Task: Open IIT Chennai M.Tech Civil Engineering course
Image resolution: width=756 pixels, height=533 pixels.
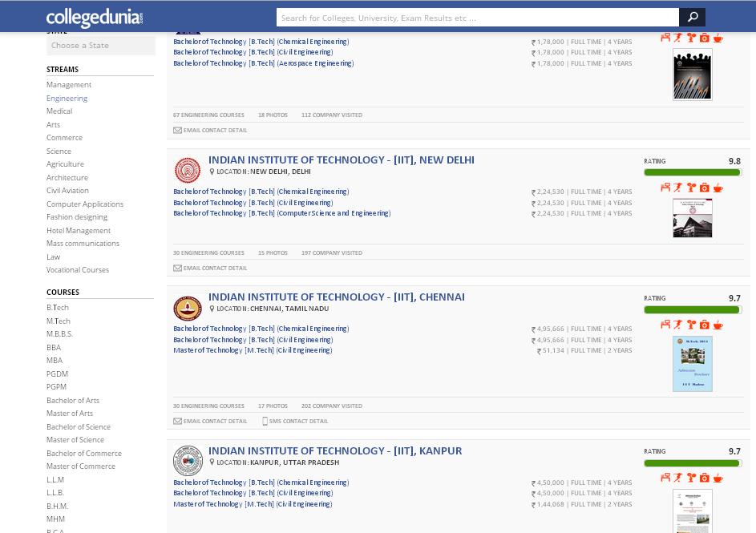Action: [x=253, y=350]
